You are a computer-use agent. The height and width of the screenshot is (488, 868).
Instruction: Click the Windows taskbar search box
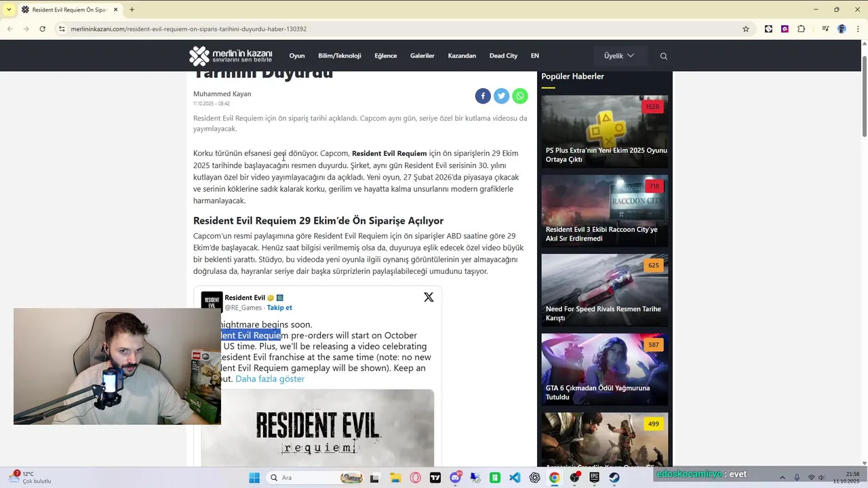point(315,478)
